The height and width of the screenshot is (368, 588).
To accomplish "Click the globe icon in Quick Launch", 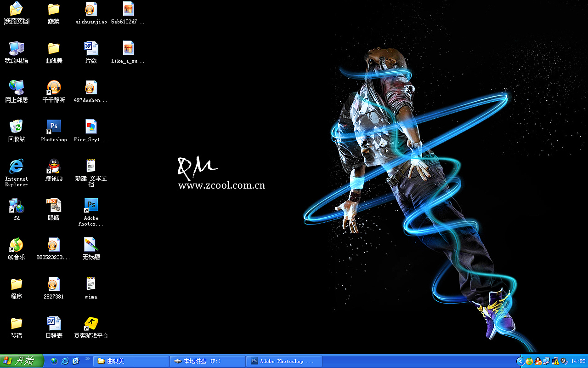I will (54, 361).
